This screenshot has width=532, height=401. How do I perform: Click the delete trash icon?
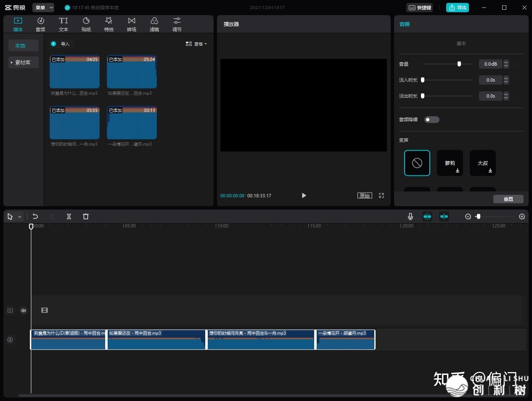point(86,216)
